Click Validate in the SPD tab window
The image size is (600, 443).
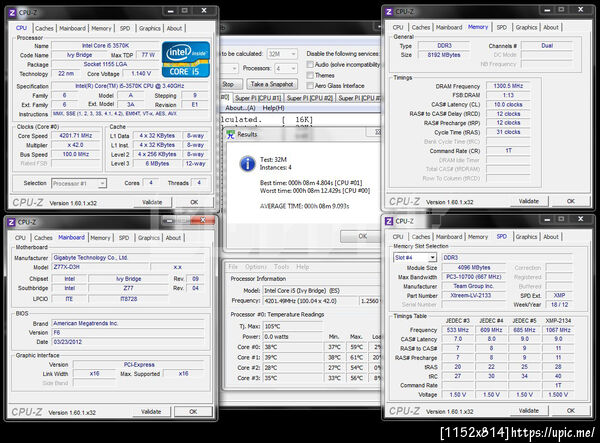[528, 410]
